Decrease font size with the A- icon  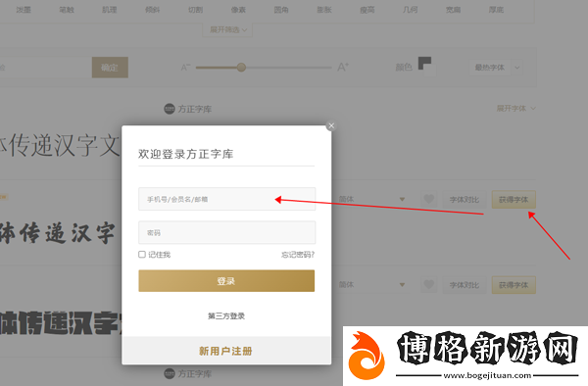(x=185, y=68)
